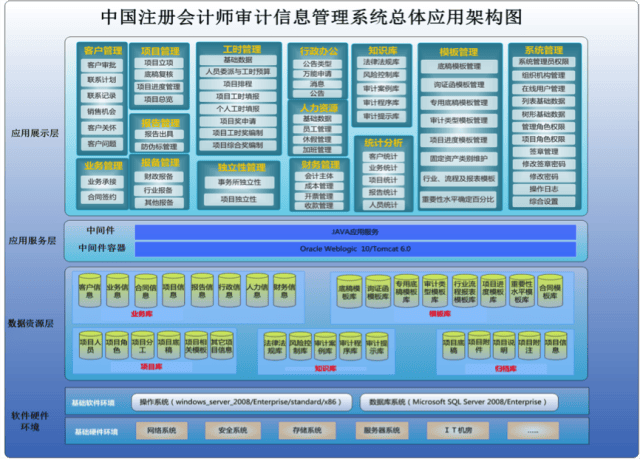Select the Oracle Weblogic 10/Tomcat 6.0 bar
640x459 pixels.
[355, 249]
